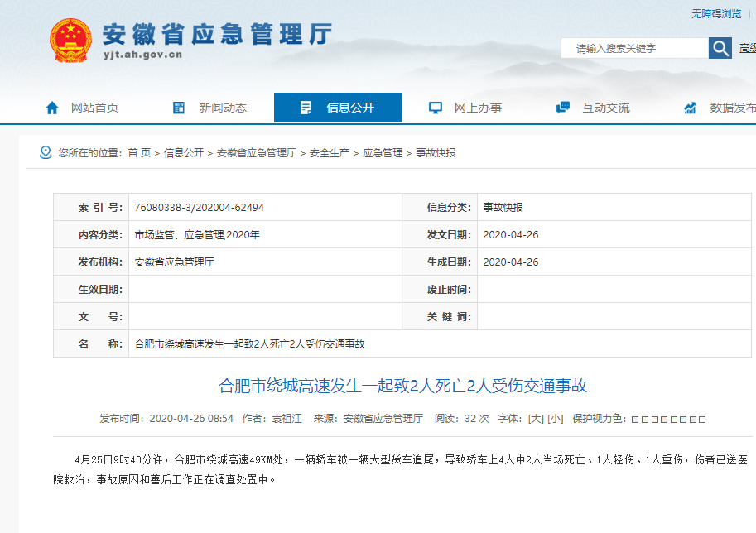The height and width of the screenshot is (533, 756).
Task: Click the source 安徽省应急管理厅 after 来源
Action: [x=383, y=419]
